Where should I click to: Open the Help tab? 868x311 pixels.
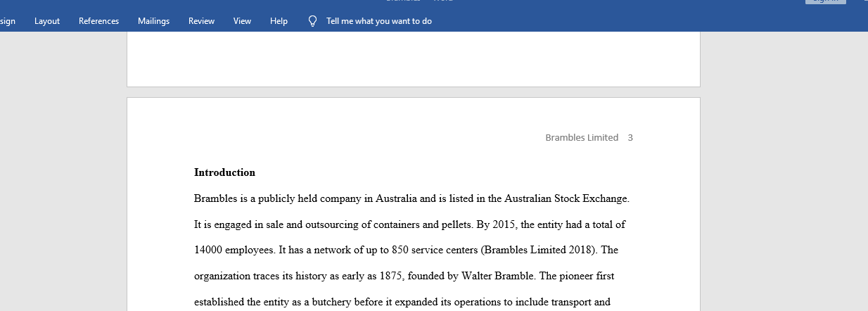point(279,21)
